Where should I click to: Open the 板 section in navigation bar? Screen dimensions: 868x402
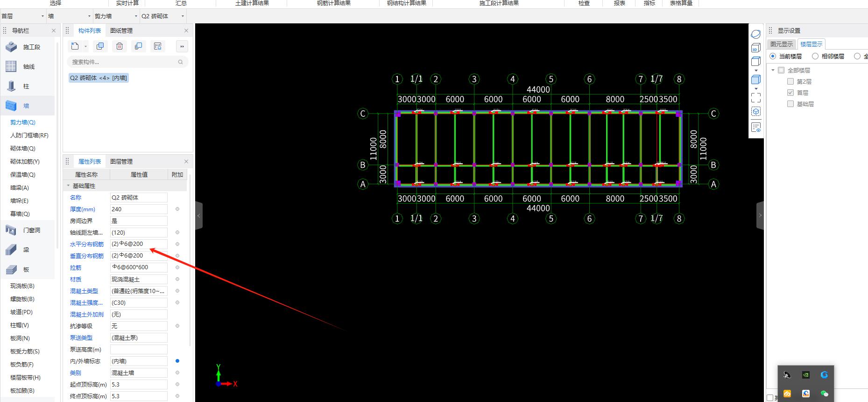tap(28, 269)
